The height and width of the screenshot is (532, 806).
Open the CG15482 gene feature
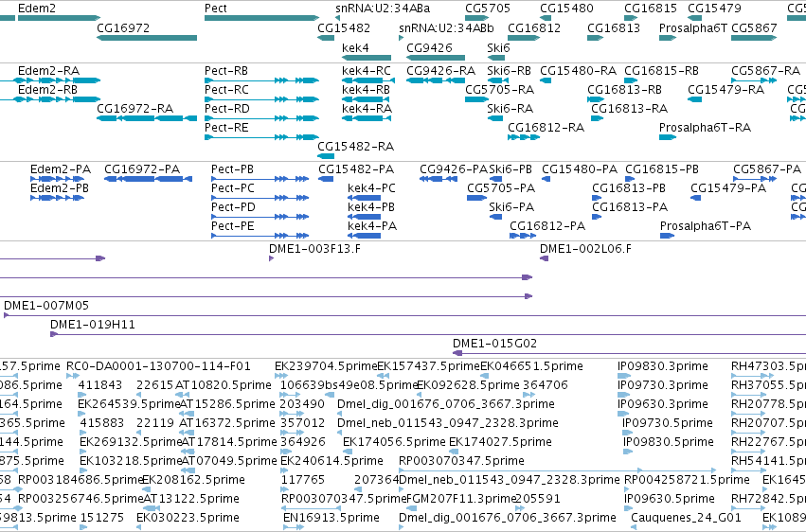click(x=327, y=38)
